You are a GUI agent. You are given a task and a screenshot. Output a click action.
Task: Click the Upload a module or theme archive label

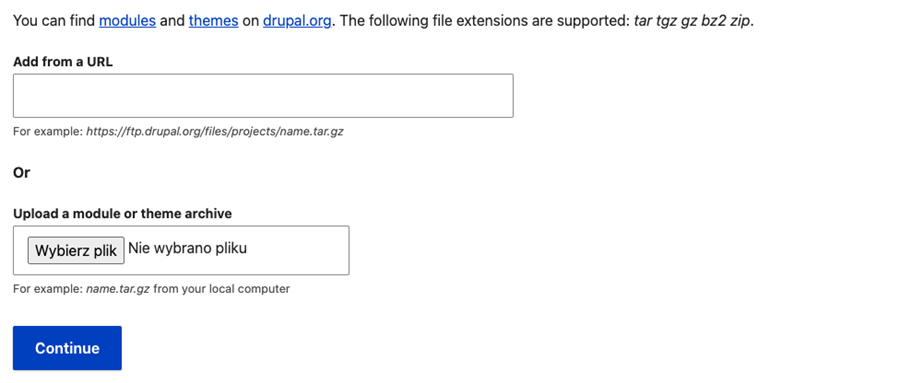122,214
